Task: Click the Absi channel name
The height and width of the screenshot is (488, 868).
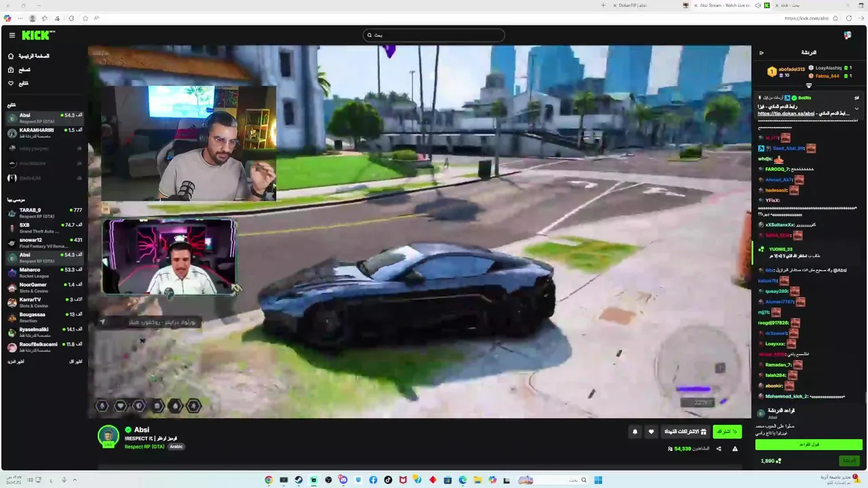Action: (142, 430)
